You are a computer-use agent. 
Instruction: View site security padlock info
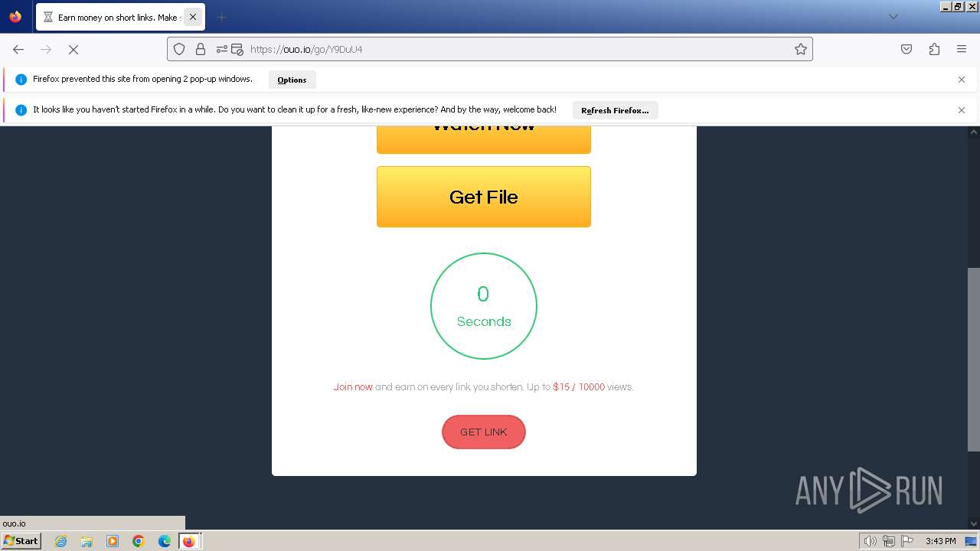(x=201, y=49)
